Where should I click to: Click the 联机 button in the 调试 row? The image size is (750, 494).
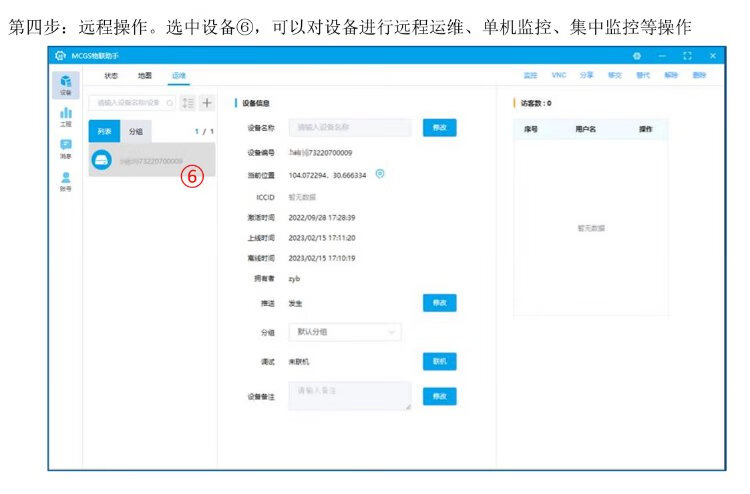439,361
